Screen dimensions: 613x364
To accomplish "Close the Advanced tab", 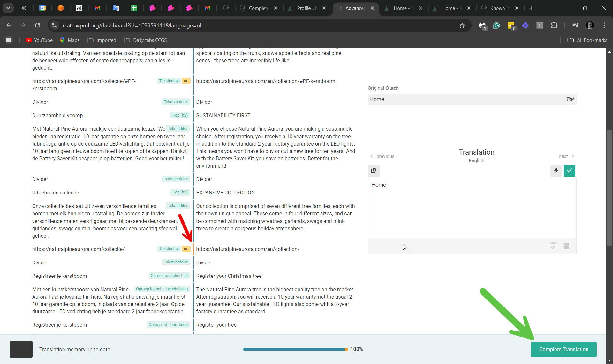I will pos(372,8).
